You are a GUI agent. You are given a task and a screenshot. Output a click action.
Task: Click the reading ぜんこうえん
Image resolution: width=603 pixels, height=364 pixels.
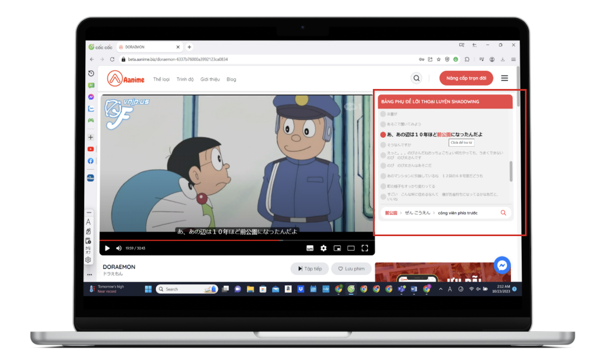(418, 213)
